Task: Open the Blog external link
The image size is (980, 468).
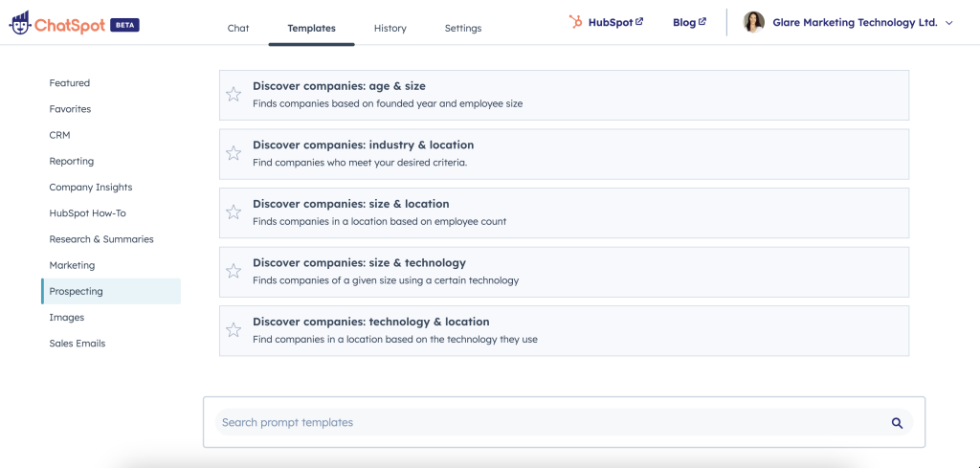Action: 689,22
